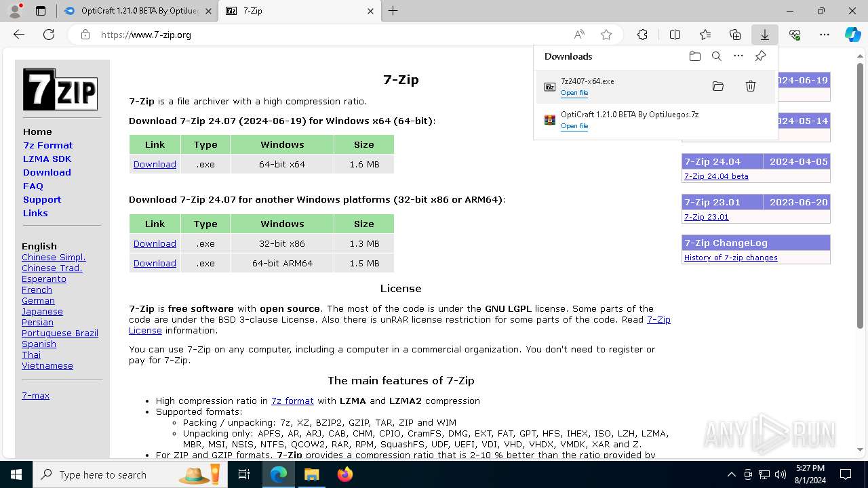Screen dimensions: 868x488
Task: Click the browser back arrow
Action: [19, 35]
